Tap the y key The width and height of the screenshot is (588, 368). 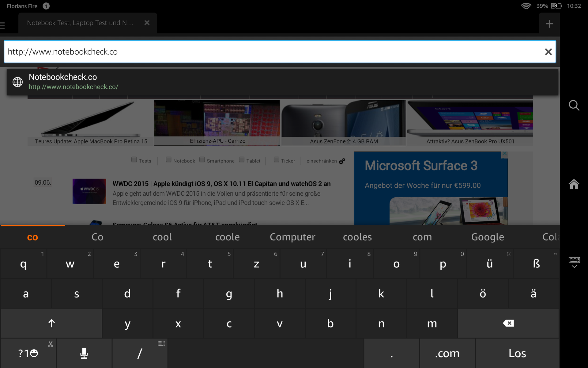click(127, 323)
